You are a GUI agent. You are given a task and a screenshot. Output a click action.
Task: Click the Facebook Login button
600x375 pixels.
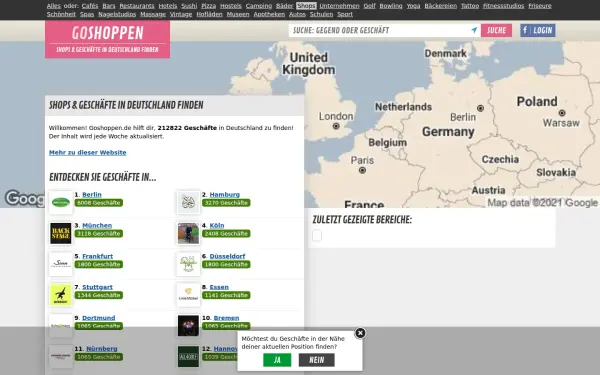pyautogui.click(x=538, y=30)
